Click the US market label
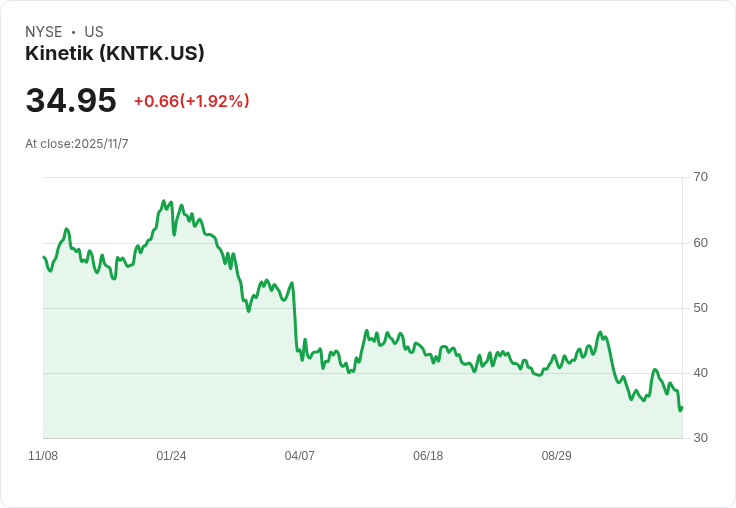 coord(94,32)
